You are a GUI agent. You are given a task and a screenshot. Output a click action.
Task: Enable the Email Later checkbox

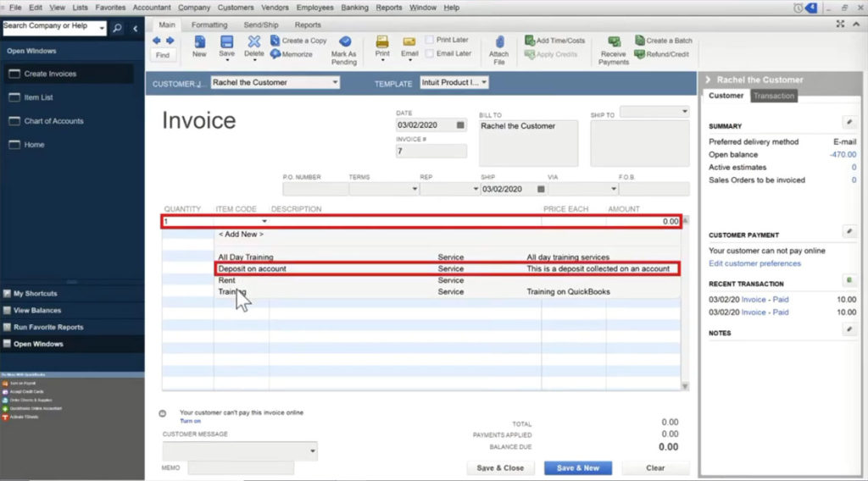[x=431, y=53]
